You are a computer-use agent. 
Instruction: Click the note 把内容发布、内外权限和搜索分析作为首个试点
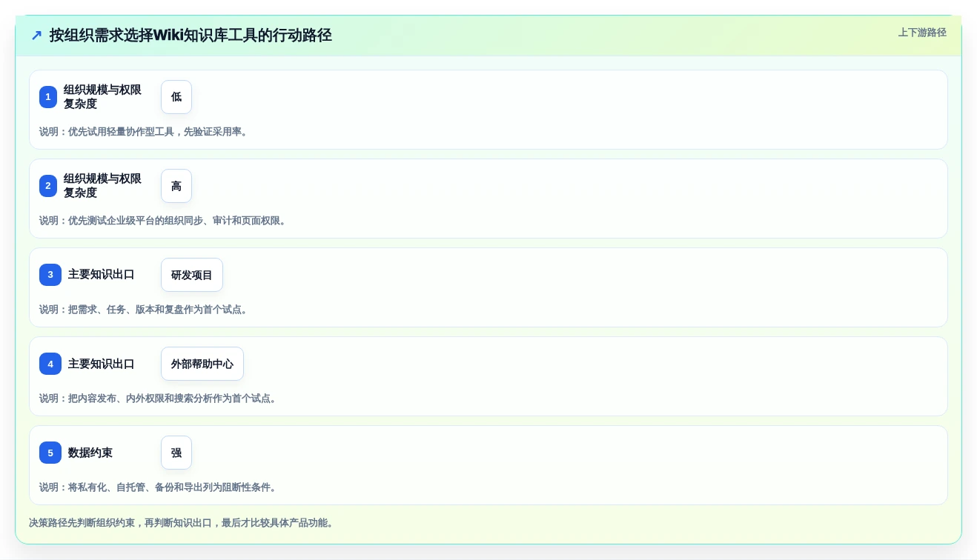click(x=159, y=399)
